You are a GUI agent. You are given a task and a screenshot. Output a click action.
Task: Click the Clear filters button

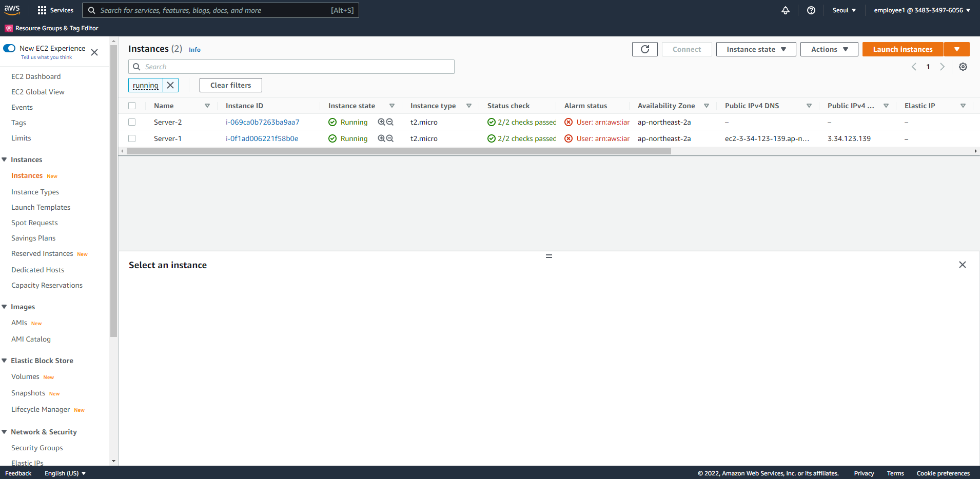pyautogui.click(x=231, y=85)
